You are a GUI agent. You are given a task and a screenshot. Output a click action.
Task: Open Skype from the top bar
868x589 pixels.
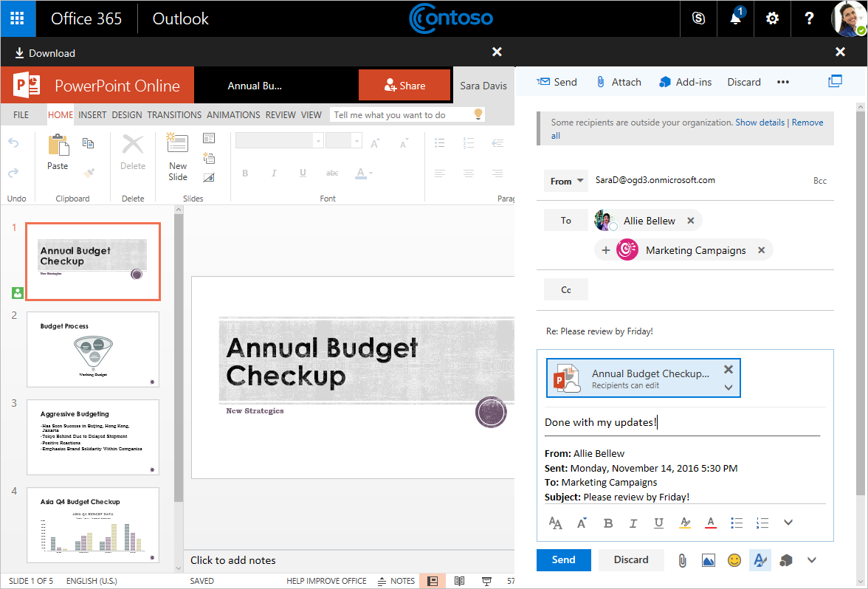click(x=698, y=18)
